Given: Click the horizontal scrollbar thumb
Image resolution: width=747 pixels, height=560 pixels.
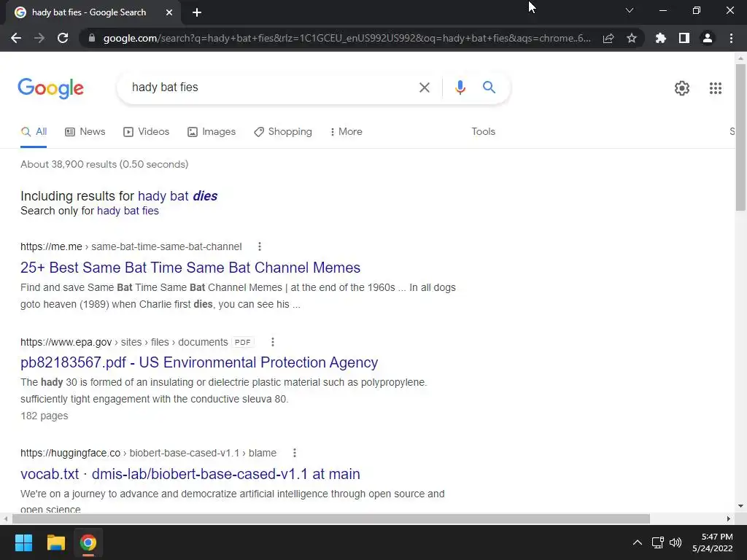Looking at the screenshot, I should click(331, 518).
